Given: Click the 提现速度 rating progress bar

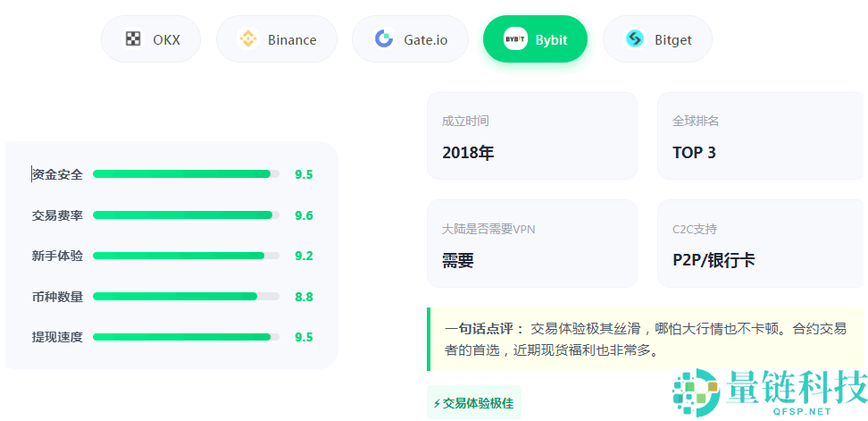Looking at the screenshot, I should 186,337.
